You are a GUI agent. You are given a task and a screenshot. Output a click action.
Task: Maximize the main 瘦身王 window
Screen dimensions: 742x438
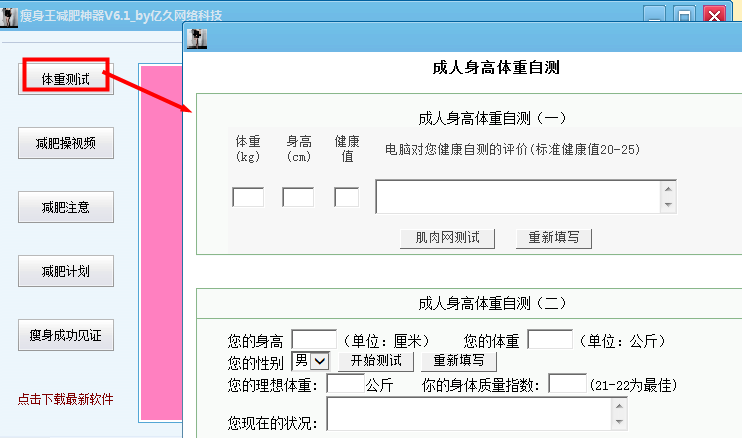pos(684,15)
